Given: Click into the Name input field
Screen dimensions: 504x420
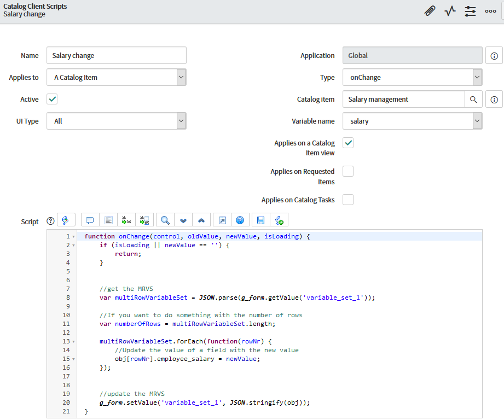Looking at the screenshot, I should point(117,55).
